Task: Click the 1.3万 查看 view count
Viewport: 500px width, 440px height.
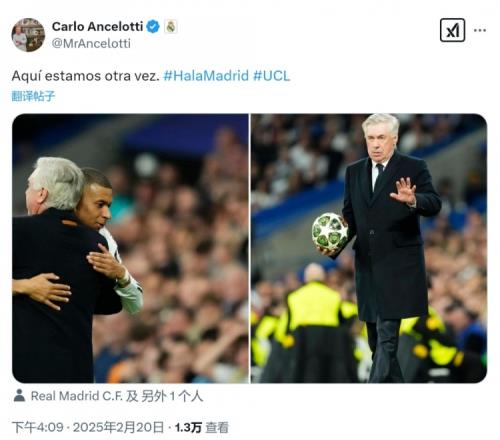Action: click(202, 427)
